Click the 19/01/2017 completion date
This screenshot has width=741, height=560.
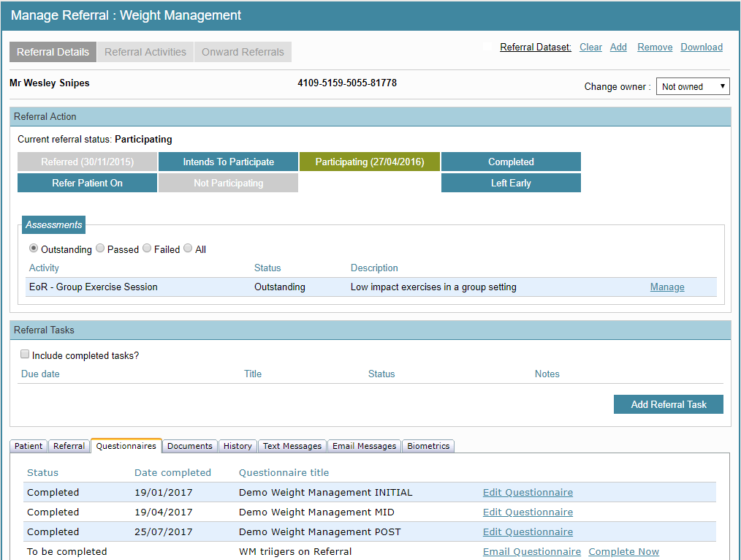point(164,493)
